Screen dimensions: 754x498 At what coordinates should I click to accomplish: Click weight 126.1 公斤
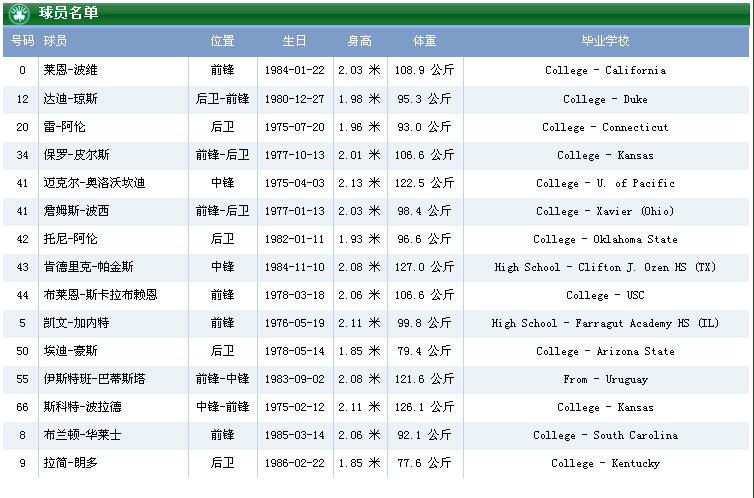(x=424, y=407)
